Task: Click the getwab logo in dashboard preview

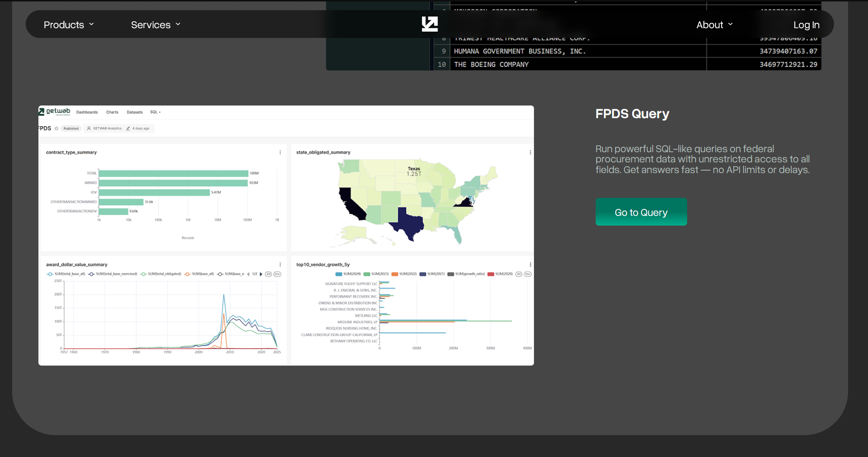Action: tap(54, 111)
